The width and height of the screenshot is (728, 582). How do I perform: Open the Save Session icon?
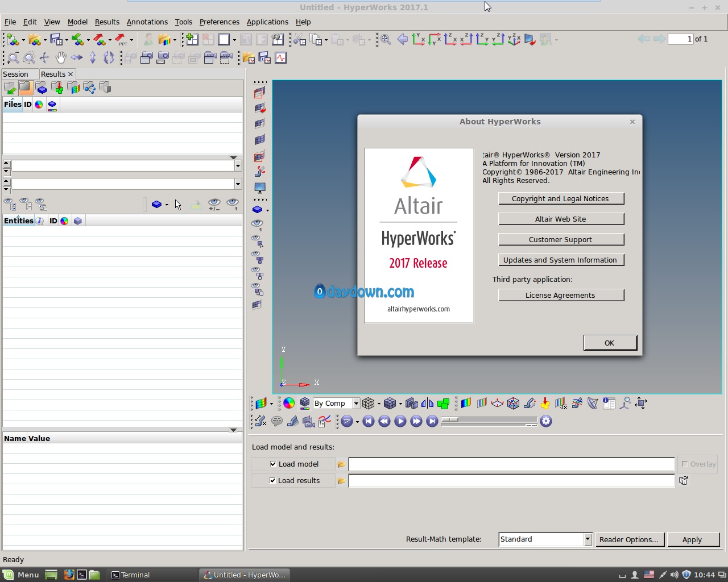56,39
